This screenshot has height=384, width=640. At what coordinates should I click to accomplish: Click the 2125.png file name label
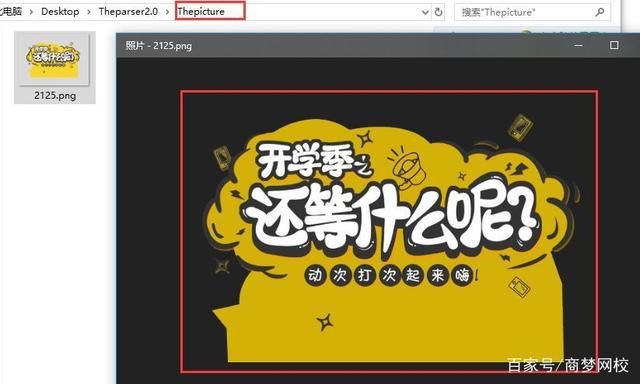[x=55, y=96]
